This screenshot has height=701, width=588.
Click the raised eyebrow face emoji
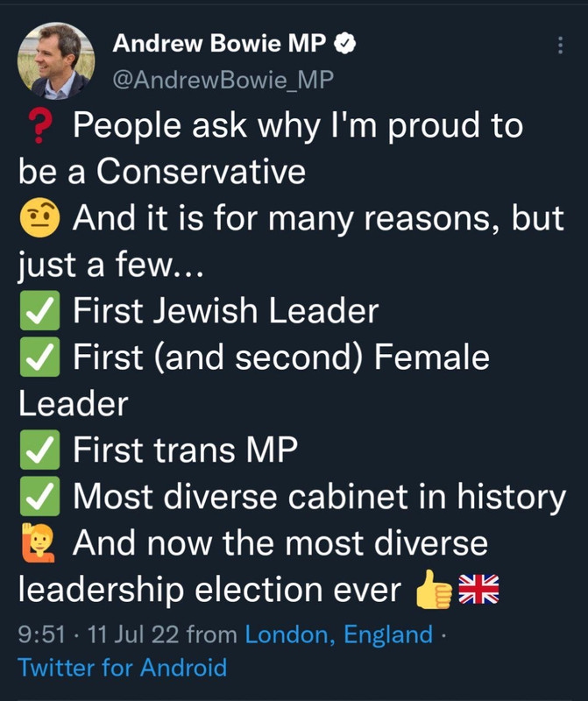pyautogui.click(x=39, y=219)
